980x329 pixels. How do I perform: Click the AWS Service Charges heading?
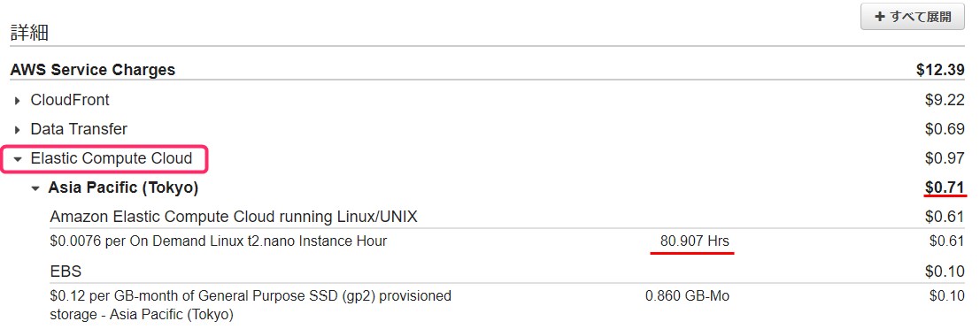pos(92,70)
